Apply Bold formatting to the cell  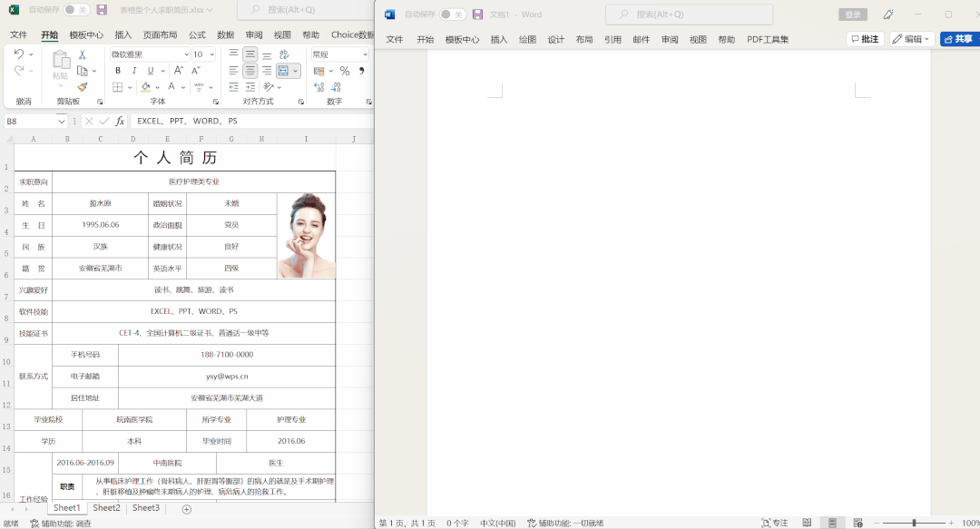pos(116,71)
